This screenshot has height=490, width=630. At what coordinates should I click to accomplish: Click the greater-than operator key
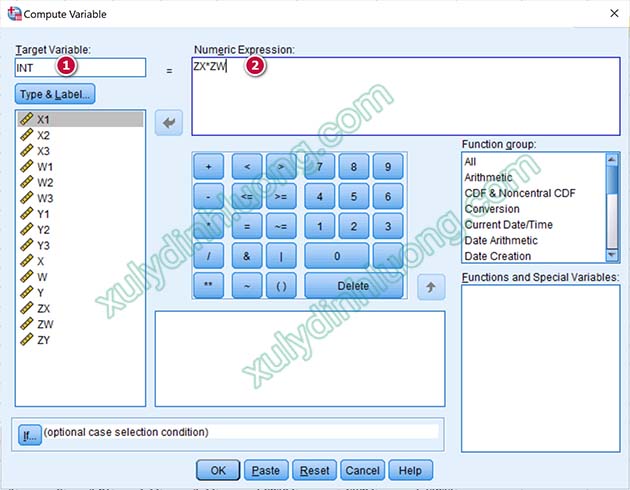[281, 166]
